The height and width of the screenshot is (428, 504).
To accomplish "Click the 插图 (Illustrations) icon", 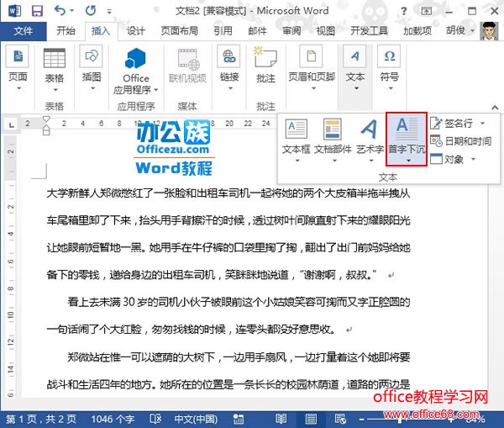I will pyautogui.click(x=92, y=56).
